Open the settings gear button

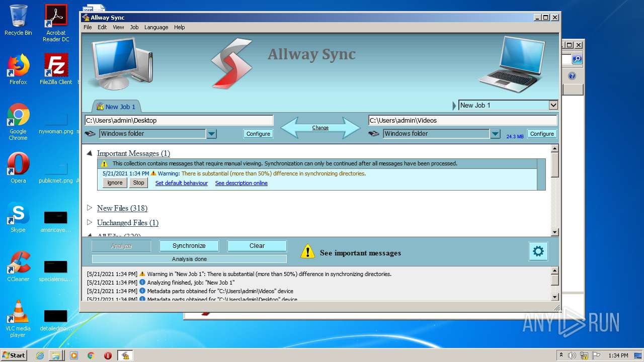click(538, 251)
